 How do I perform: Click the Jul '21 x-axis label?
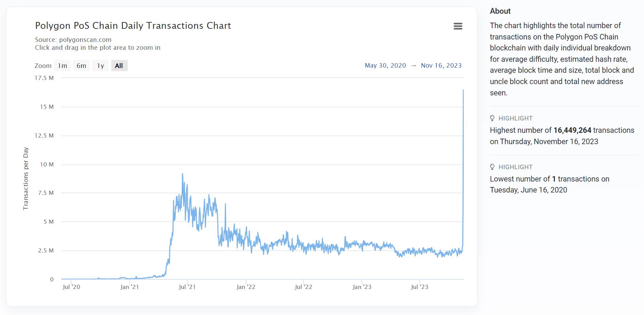click(187, 287)
